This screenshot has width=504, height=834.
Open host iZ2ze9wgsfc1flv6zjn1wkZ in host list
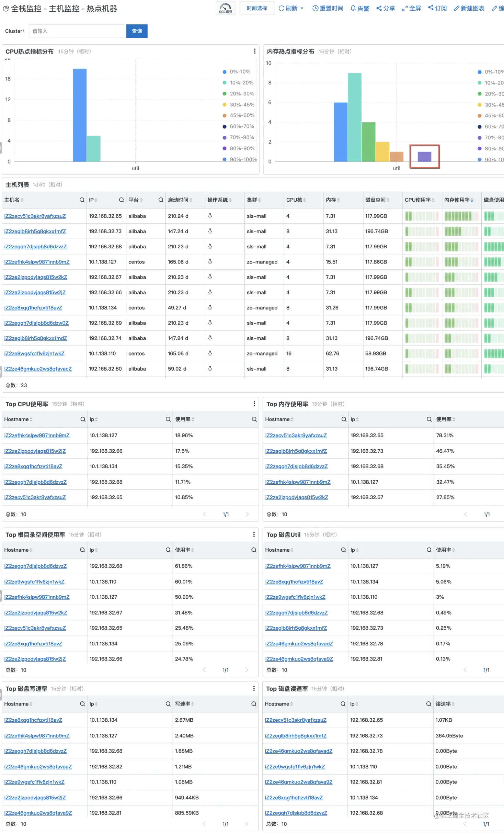(x=34, y=353)
